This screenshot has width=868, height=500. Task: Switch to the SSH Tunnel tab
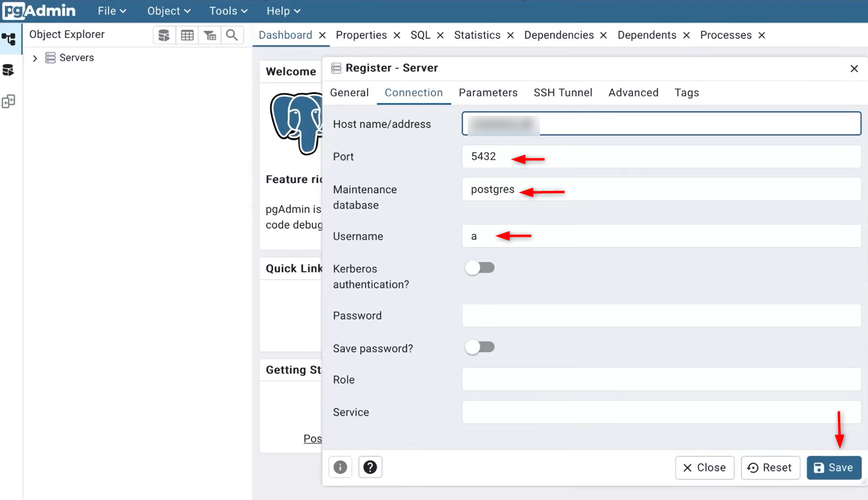562,93
